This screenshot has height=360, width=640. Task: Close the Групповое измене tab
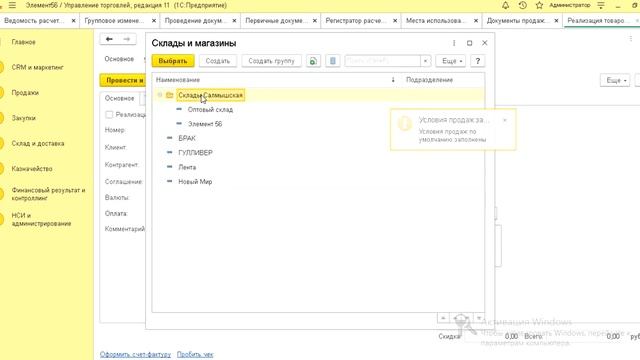(x=154, y=20)
